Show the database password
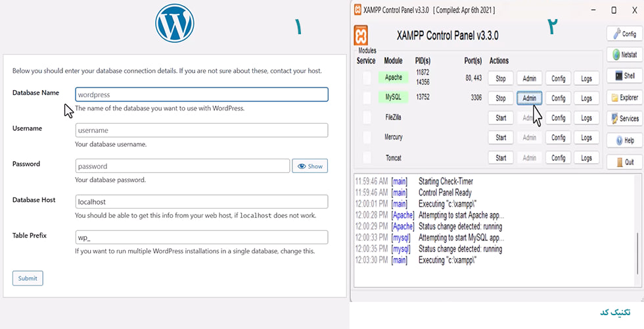 pyautogui.click(x=310, y=166)
